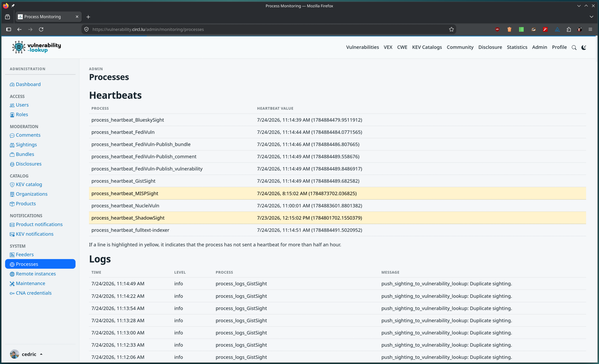Click the Maintenance tools icon
This screenshot has height=364, width=599.
click(12, 284)
